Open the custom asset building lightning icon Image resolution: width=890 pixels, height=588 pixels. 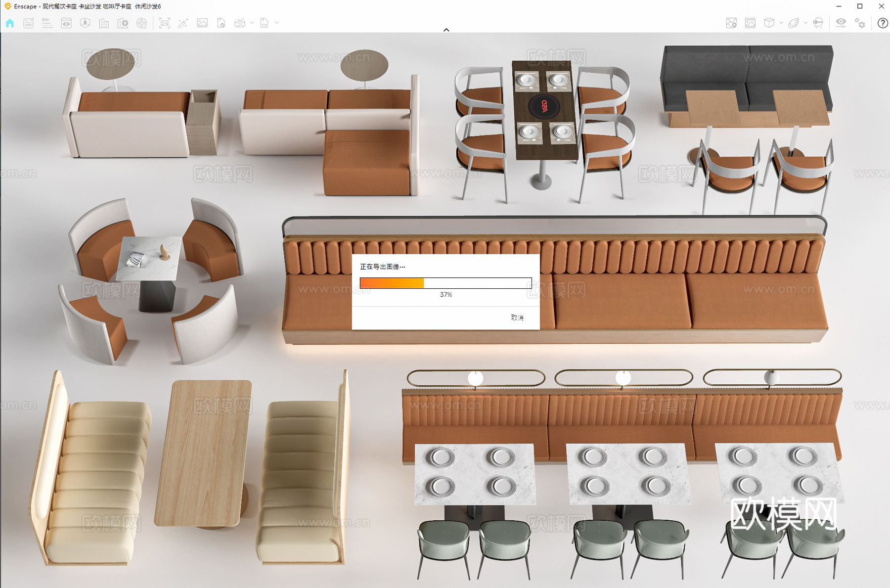pyautogui.click(x=123, y=23)
